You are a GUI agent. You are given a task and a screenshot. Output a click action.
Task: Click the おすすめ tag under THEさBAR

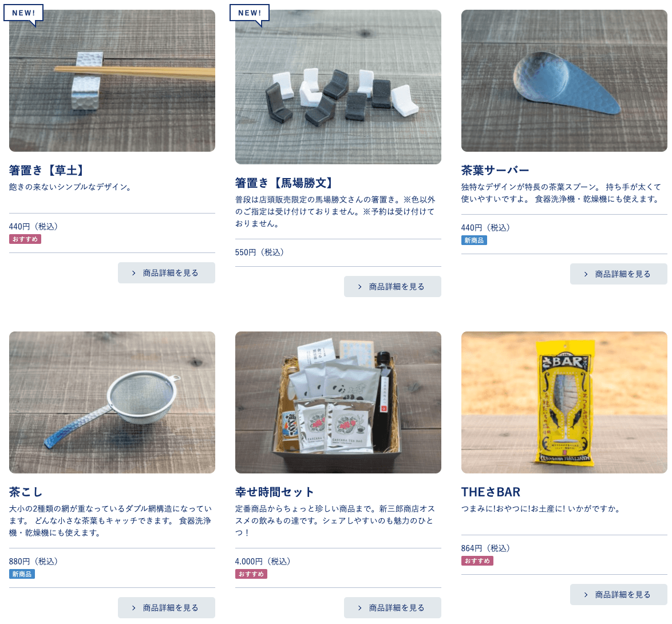click(x=477, y=560)
